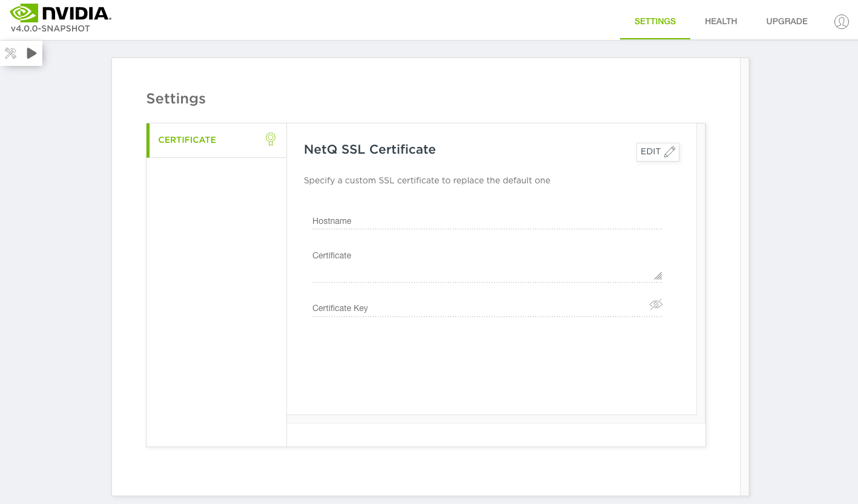Click the v4.0.0-SNAPSHOT version label

coord(50,28)
